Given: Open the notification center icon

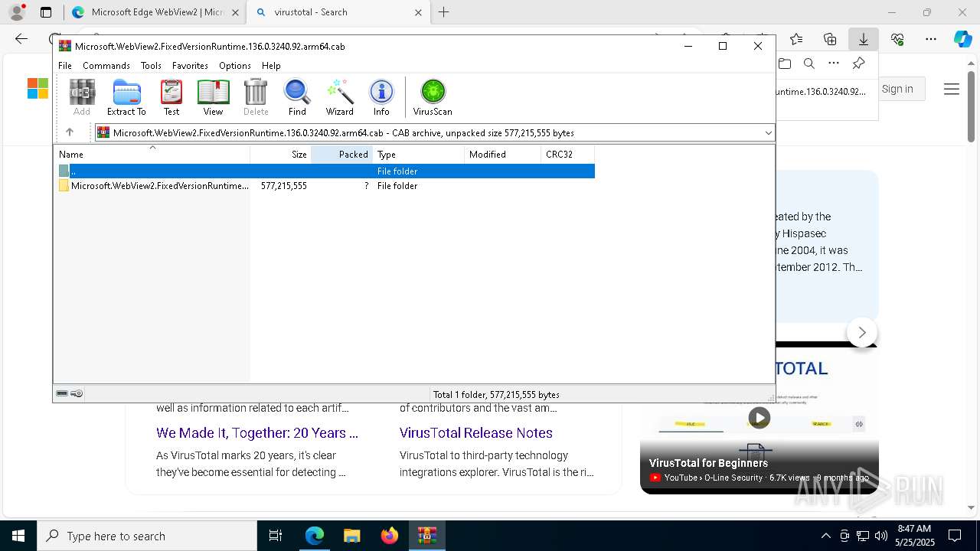Looking at the screenshot, I should (955, 536).
